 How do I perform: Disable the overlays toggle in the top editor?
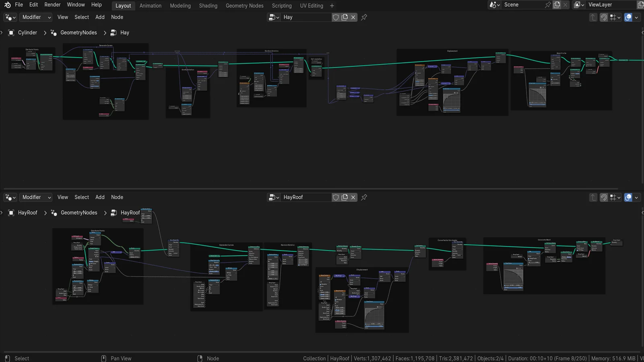[628, 17]
